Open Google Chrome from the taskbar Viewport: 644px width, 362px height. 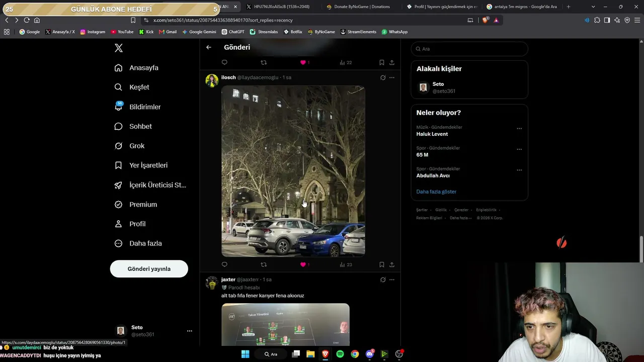click(x=355, y=354)
